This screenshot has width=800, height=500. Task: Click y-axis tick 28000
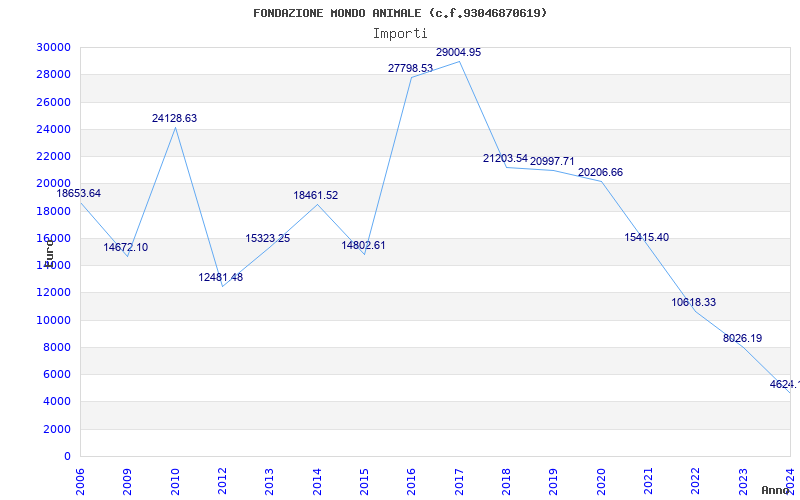point(53,74)
